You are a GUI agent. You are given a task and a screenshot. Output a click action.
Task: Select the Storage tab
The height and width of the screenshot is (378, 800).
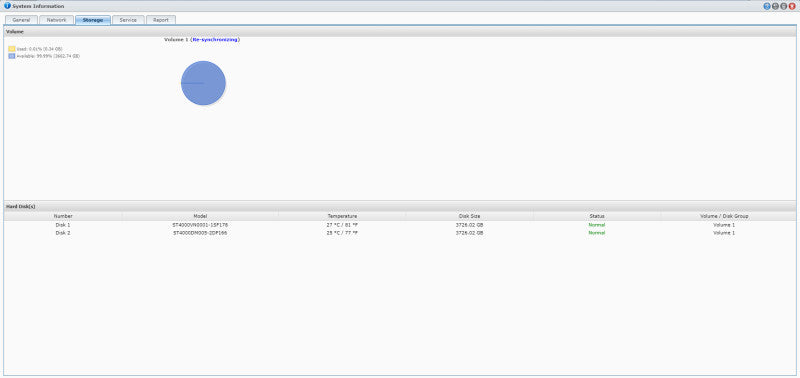tap(92, 20)
